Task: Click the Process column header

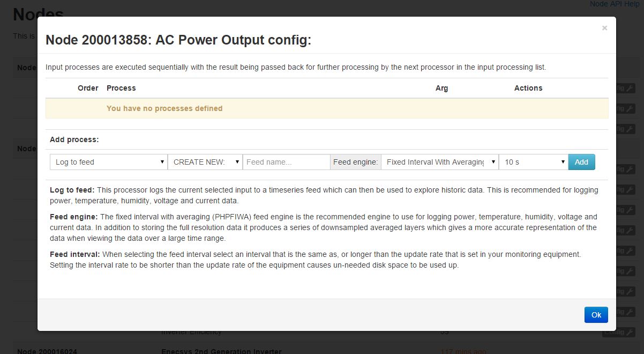Action: click(x=121, y=88)
